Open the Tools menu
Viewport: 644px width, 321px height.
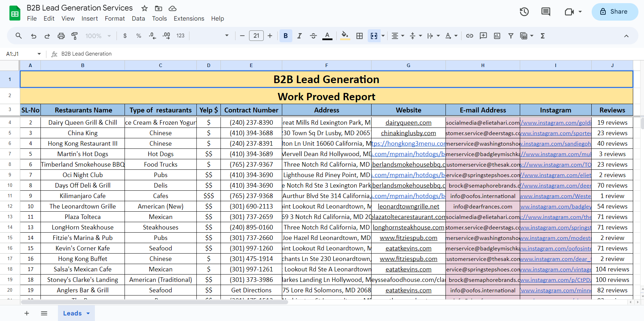(x=159, y=19)
